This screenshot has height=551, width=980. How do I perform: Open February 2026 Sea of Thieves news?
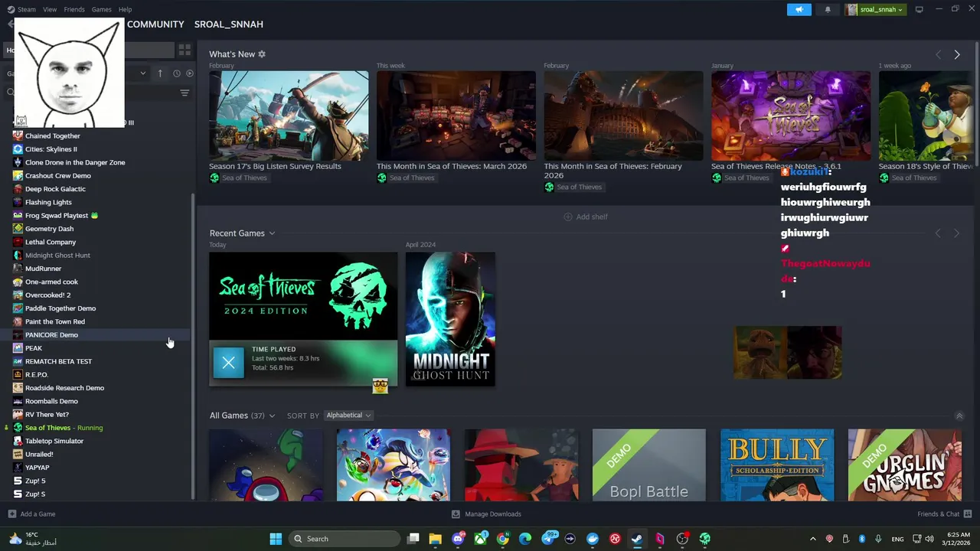click(623, 116)
